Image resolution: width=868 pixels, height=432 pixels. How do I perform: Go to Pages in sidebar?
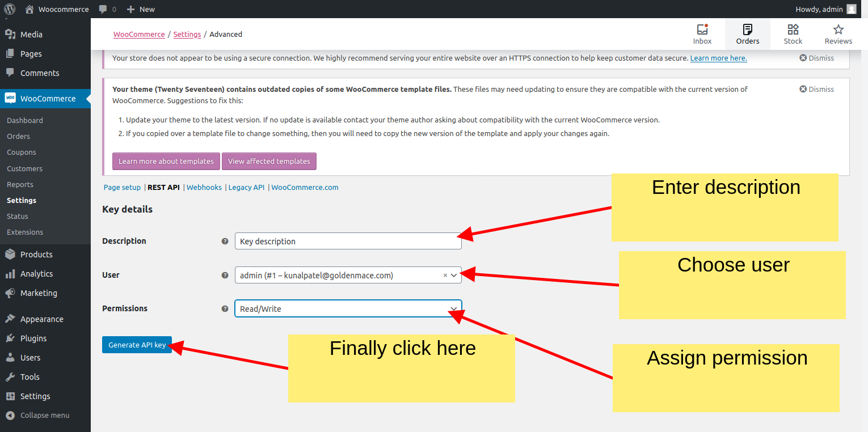point(45,54)
